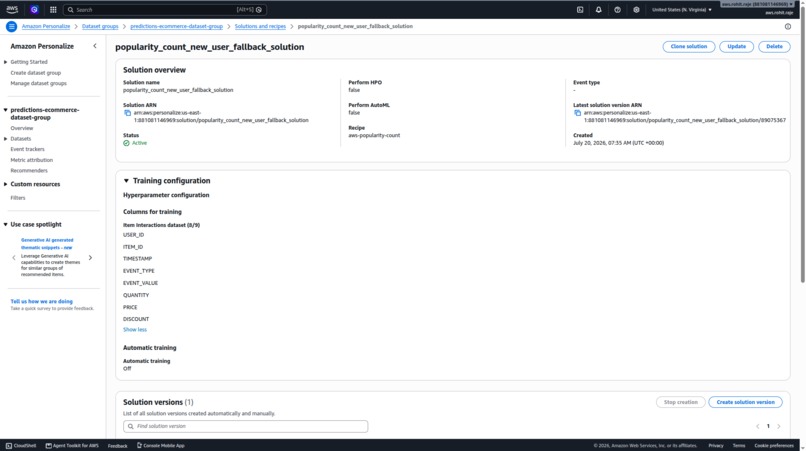
Task: Launch CloudShell from the top bar icon
Action: (x=580, y=9)
